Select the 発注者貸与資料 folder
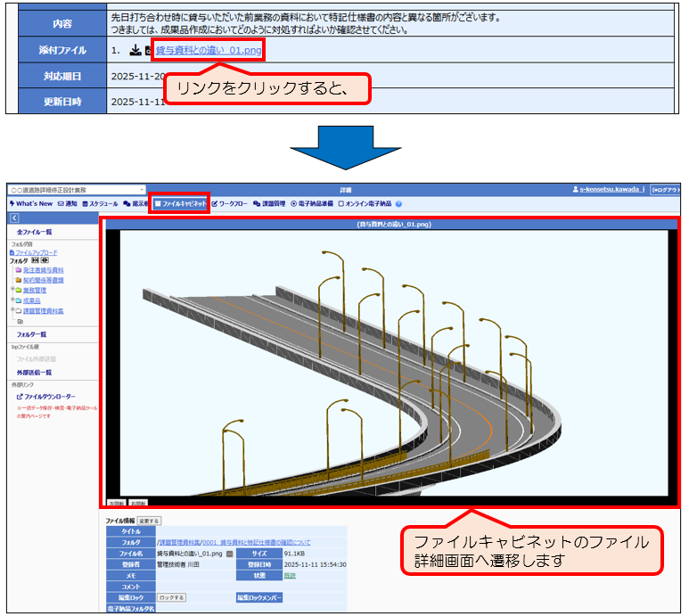 coord(42,270)
